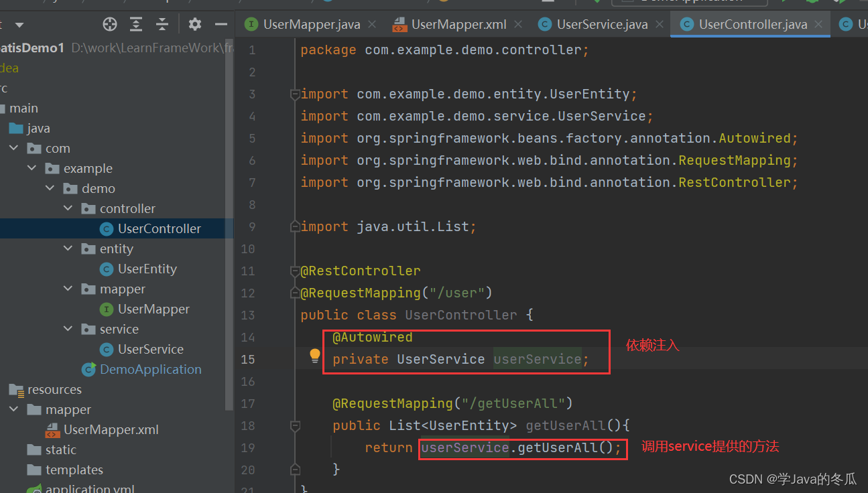The height and width of the screenshot is (493, 868).
Task: Open the Project view dropdown arrow
Action: 19,25
